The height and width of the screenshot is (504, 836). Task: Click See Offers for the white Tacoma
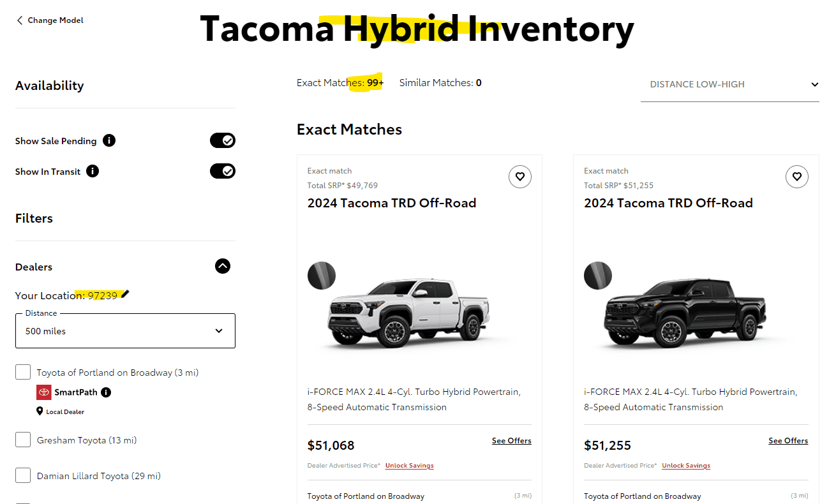[x=511, y=441]
